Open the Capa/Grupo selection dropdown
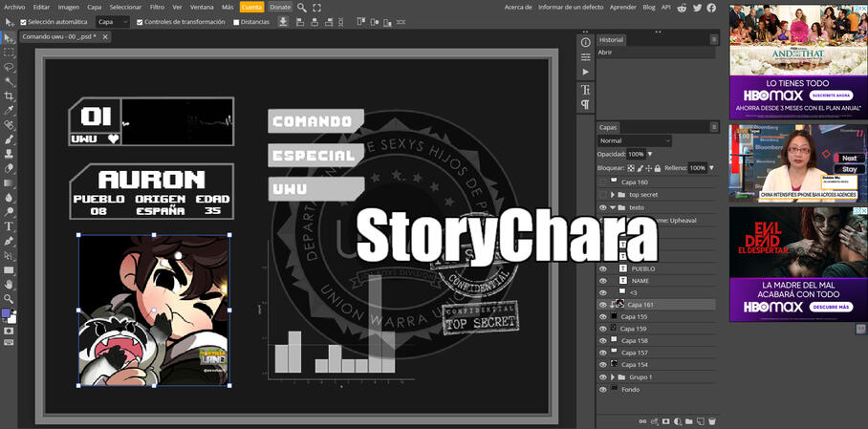This screenshot has height=429, width=868. click(114, 22)
